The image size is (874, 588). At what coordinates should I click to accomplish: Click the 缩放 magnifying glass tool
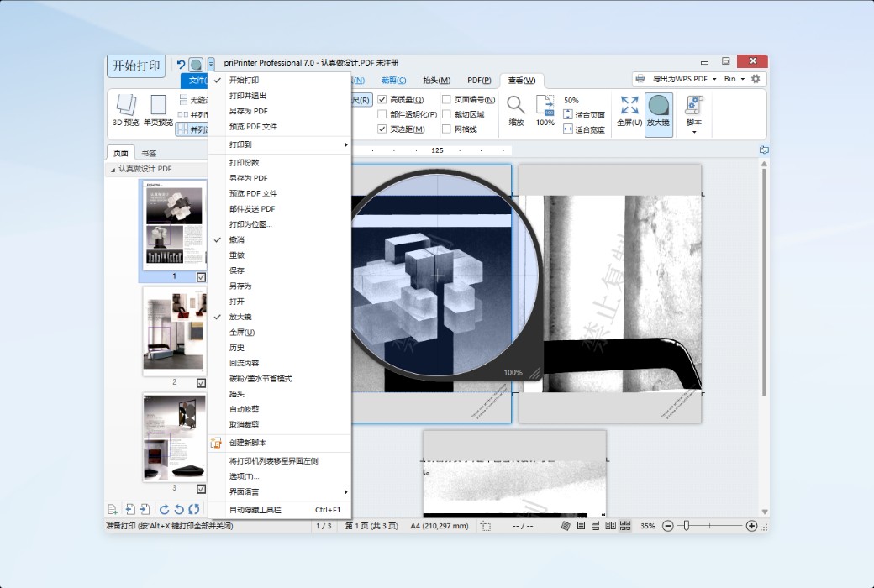pyautogui.click(x=516, y=110)
